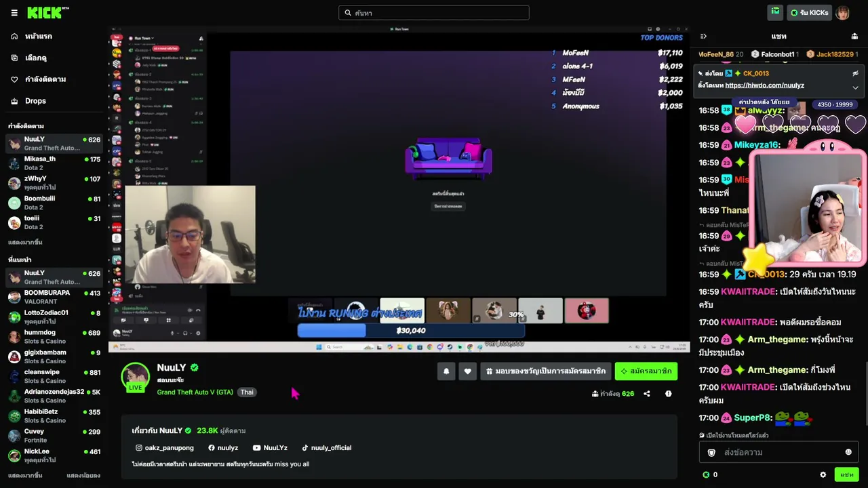Report the stream via exclamation icon
Screen dimensions: 868x488
click(x=668, y=393)
